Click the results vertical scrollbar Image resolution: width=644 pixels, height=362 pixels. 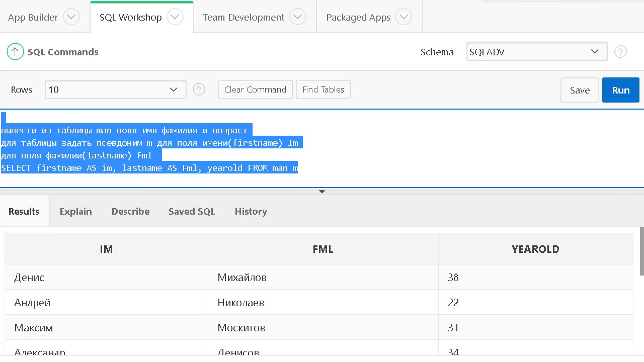(x=641, y=251)
